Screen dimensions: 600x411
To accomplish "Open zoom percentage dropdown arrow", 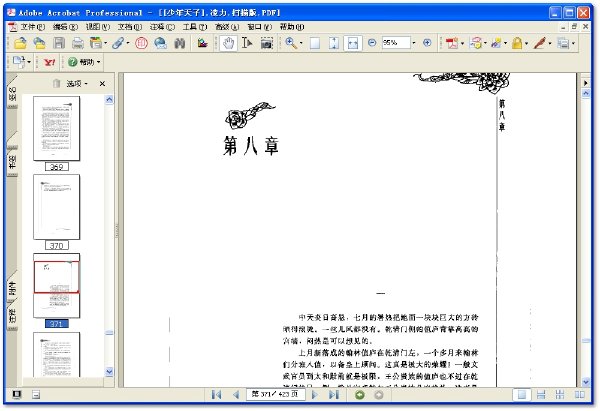I will tap(414, 43).
